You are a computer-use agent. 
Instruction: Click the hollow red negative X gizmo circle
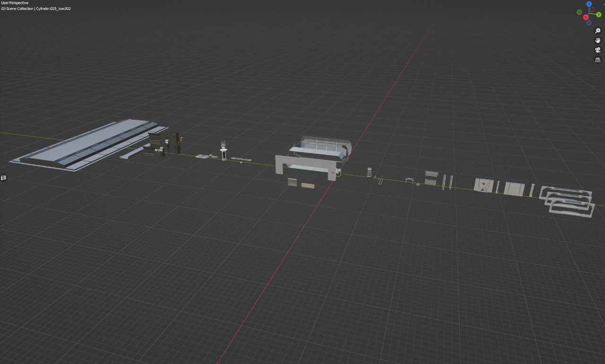(x=593, y=9)
